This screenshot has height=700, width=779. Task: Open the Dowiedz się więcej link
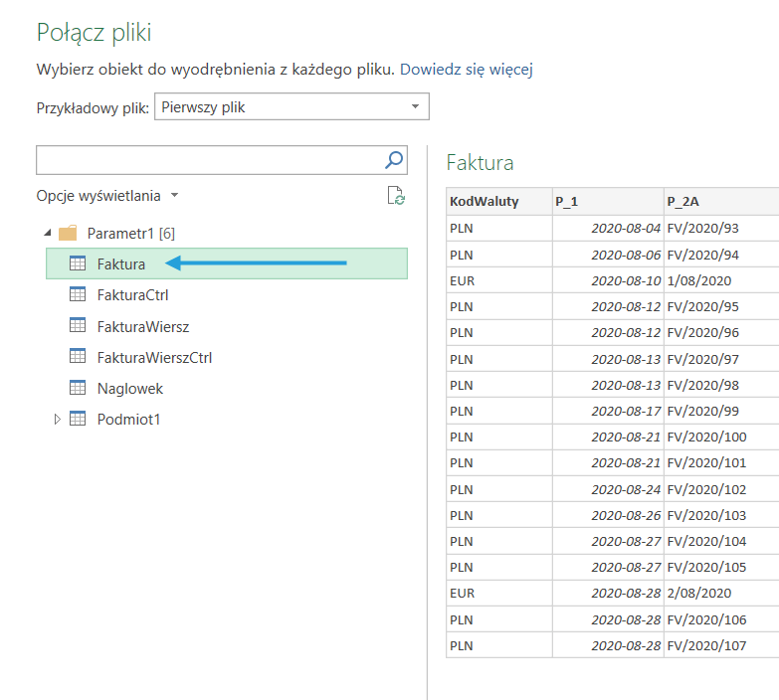pos(467,70)
